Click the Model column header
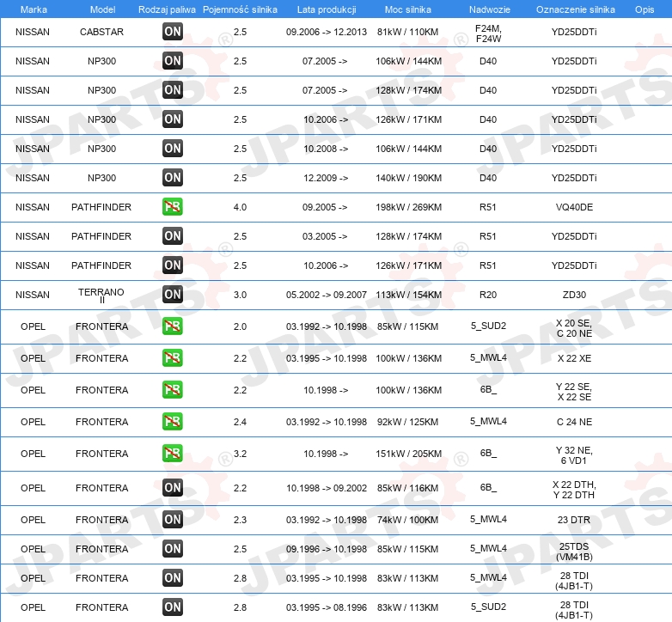Image resolution: width=672 pixels, height=622 pixels. pos(102,9)
